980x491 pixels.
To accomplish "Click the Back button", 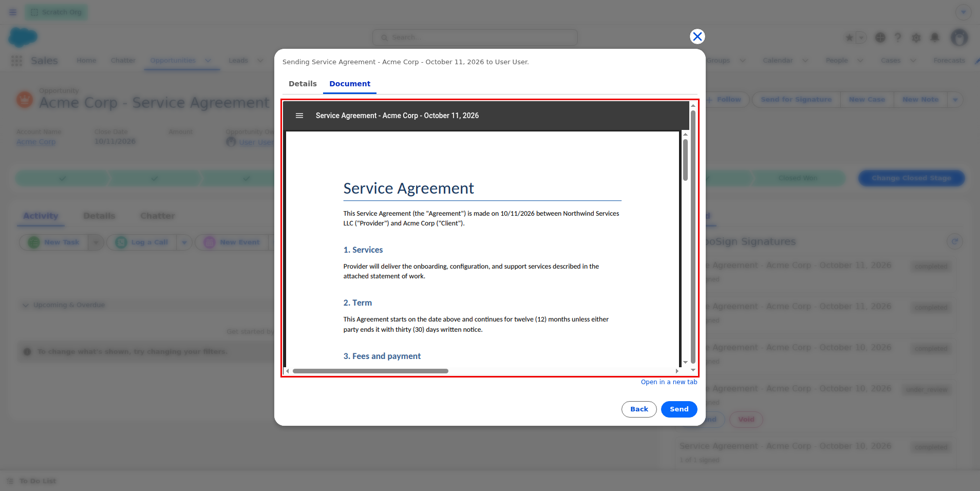I will tap(639, 409).
